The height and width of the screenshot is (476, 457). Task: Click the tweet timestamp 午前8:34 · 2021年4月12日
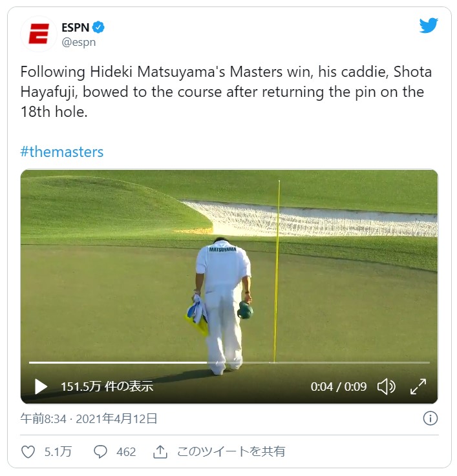point(89,419)
